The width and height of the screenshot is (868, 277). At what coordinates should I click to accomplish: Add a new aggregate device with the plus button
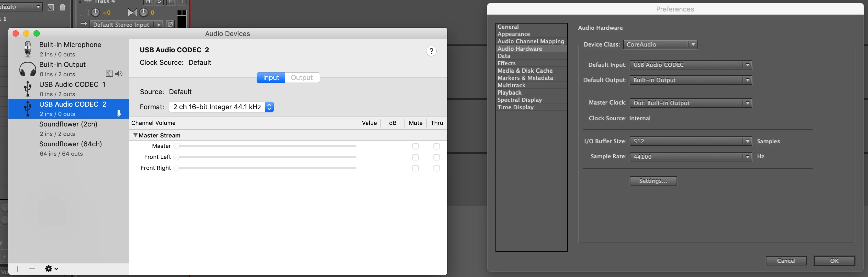[x=18, y=269]
